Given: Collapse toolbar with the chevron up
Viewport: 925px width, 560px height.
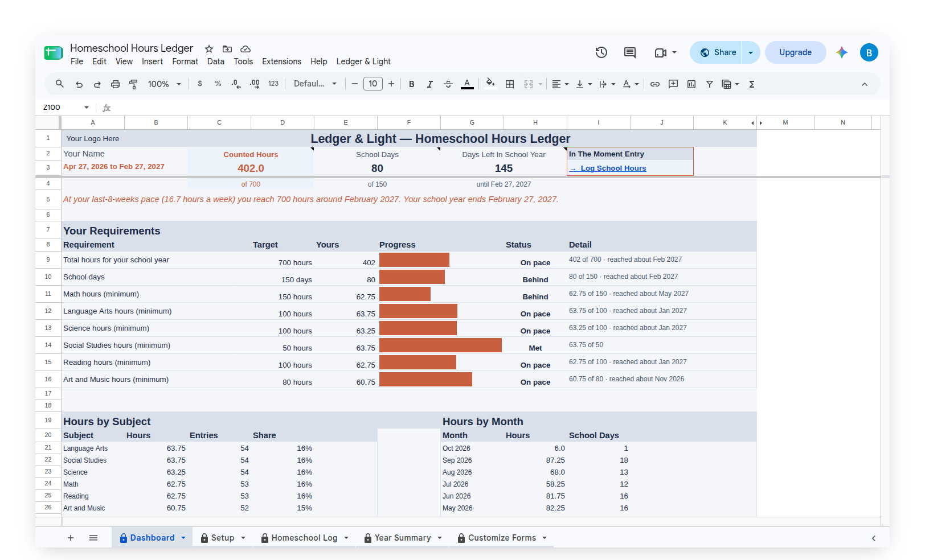Looking at the screenshot, I should [864, 84].
